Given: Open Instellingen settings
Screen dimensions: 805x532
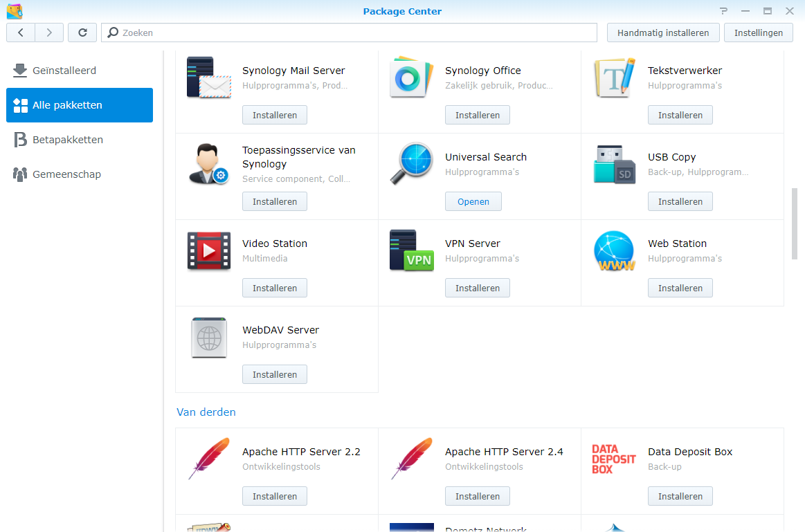Looking at the screenshot, I should pyautogui.click(x=759, y=33).
